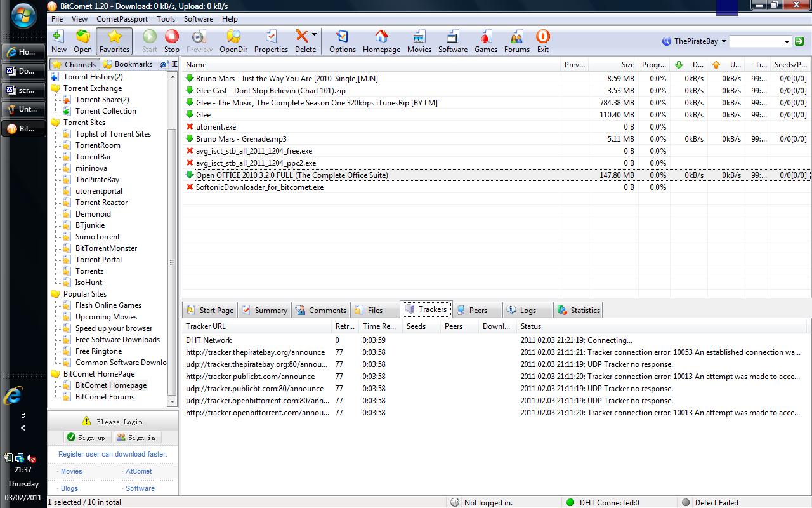Viewport: 812px width, 508px height.
Task: Click the Start toolbar icon
Action: 150,41
